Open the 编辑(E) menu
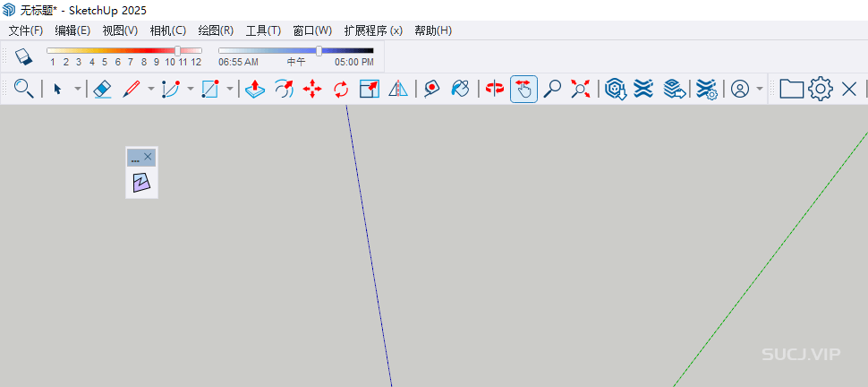 [72, 31]
